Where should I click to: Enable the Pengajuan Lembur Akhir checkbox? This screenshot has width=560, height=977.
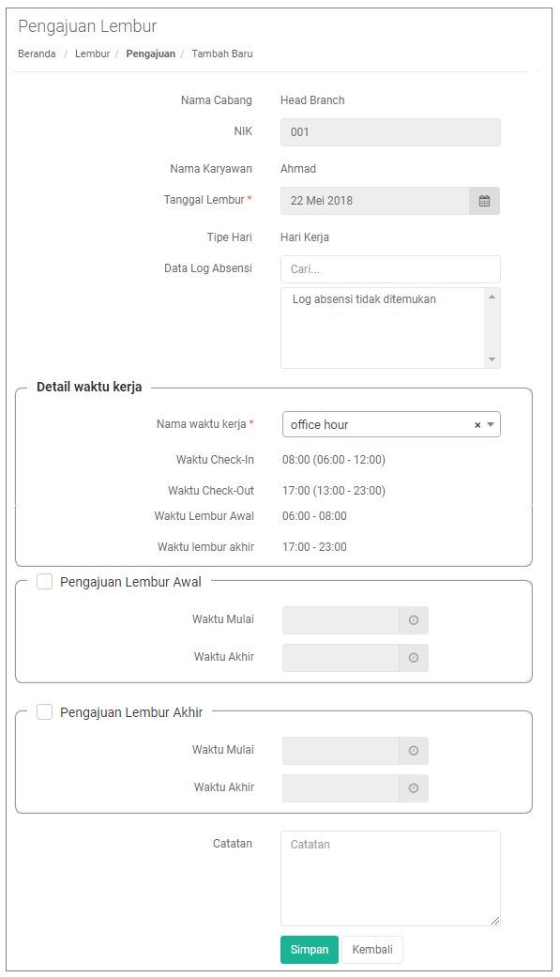tap(44, 711)
